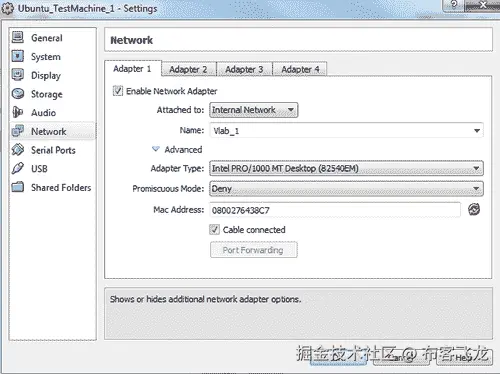
Task: Open Serial Ports settings
Action: coord(53,150)
